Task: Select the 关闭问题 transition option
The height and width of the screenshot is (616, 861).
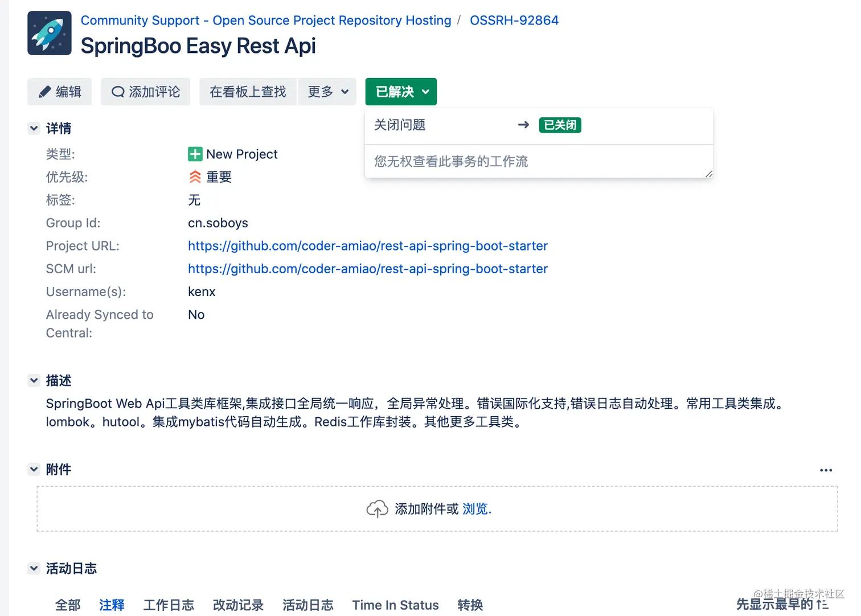Action: pyautogui.click(x=539, y=125)
